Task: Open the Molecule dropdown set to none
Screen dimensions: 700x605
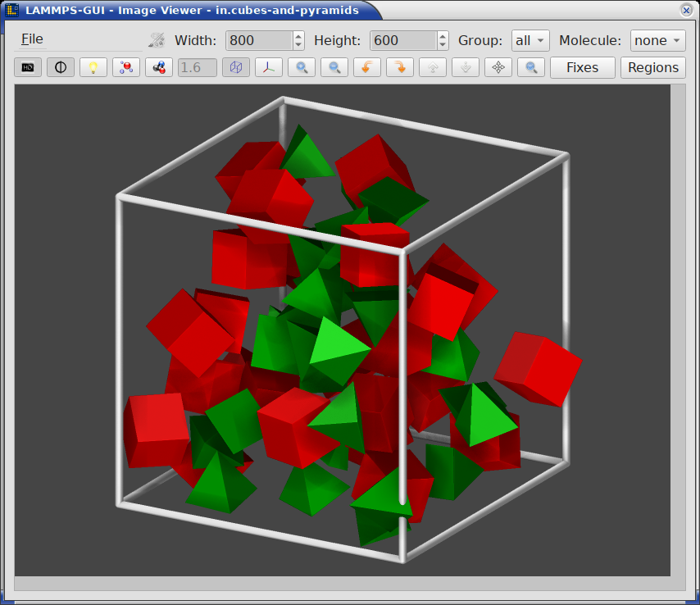Action: click(657, 41)
